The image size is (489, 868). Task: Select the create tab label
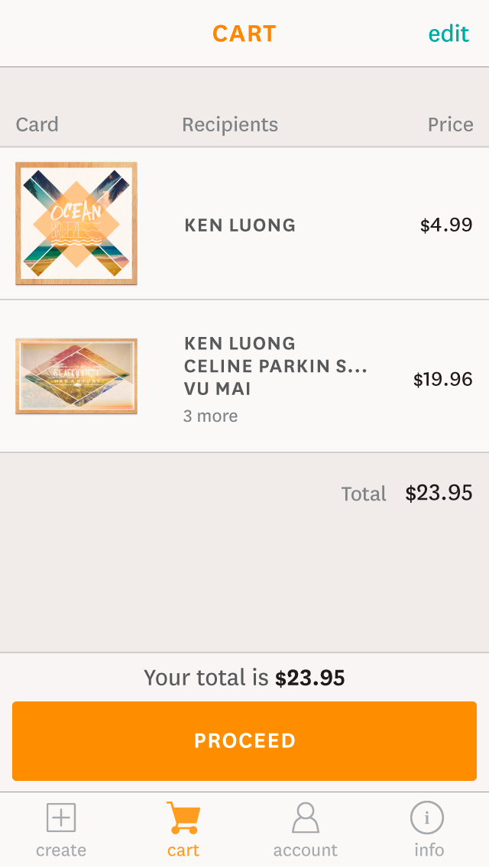pos(61,850)
